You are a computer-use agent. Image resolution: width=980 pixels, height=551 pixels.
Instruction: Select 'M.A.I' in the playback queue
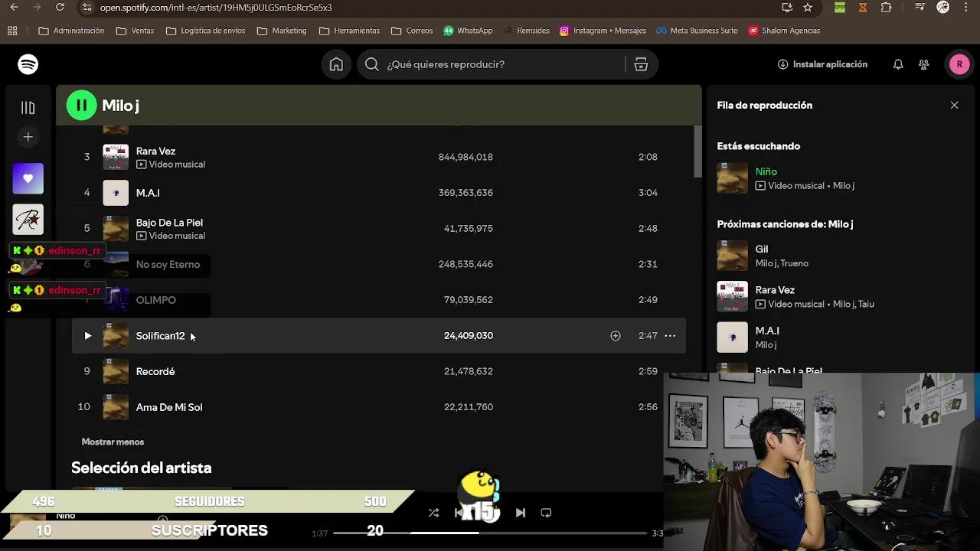tap(767, 331)
